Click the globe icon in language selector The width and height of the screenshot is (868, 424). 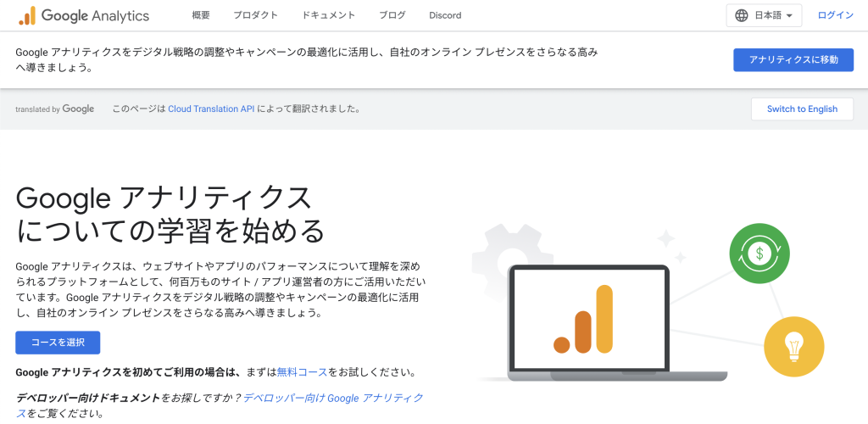click(742, 15)
